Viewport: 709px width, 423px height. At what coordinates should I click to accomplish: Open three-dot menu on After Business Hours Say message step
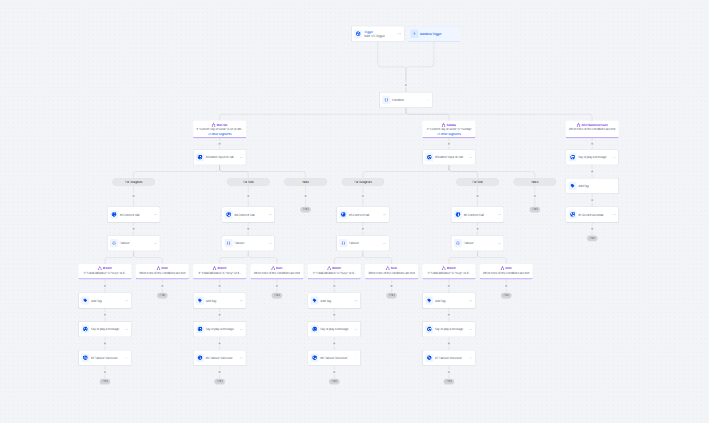(x=614, y=157)
